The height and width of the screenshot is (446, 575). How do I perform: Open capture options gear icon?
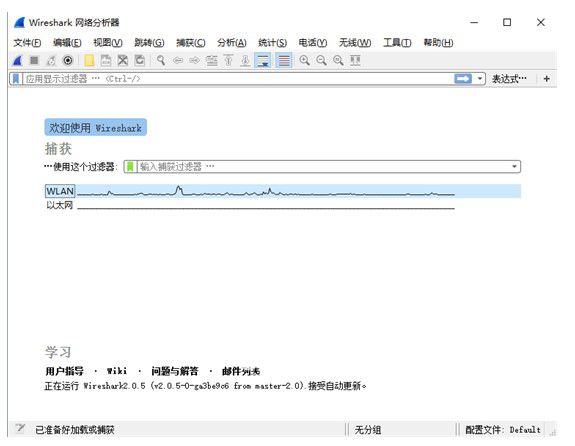click(x=68, y=61)
